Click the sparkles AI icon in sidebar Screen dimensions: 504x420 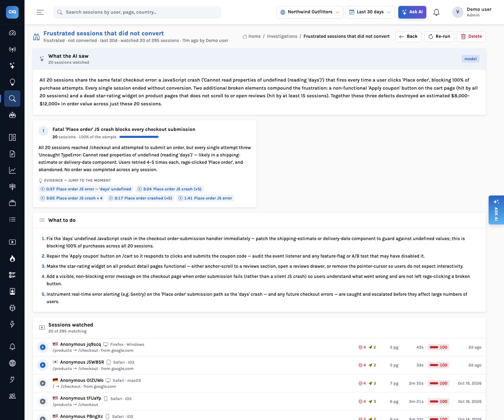[x=12, y=66]
